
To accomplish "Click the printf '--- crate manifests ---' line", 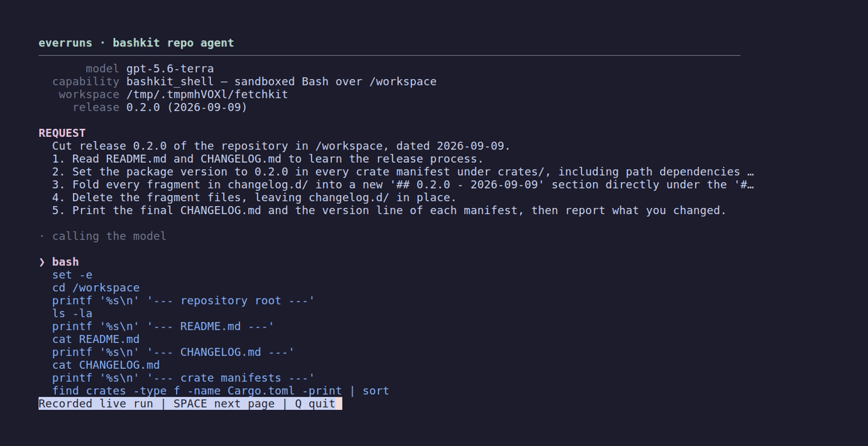I will pos(184,378).
